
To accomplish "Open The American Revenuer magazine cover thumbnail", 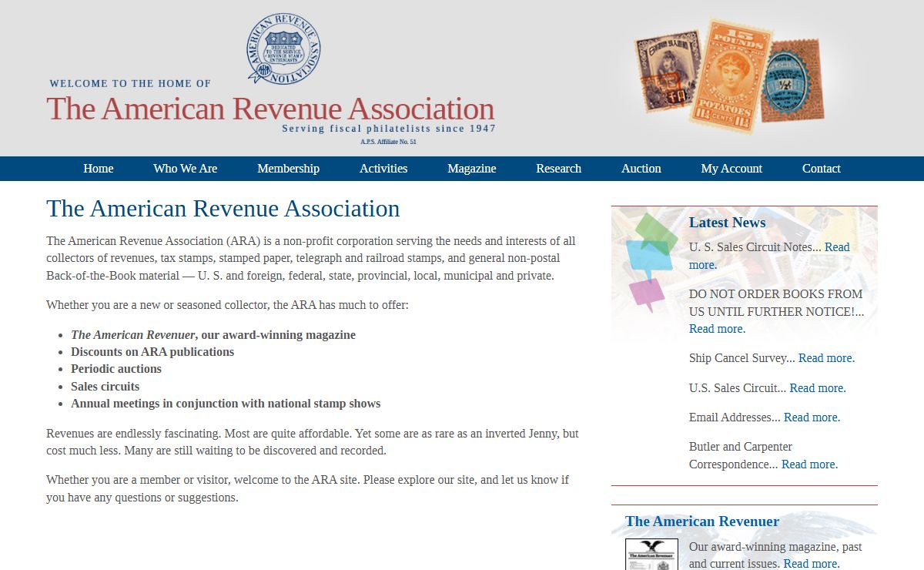I will click(x=651, y=555).
